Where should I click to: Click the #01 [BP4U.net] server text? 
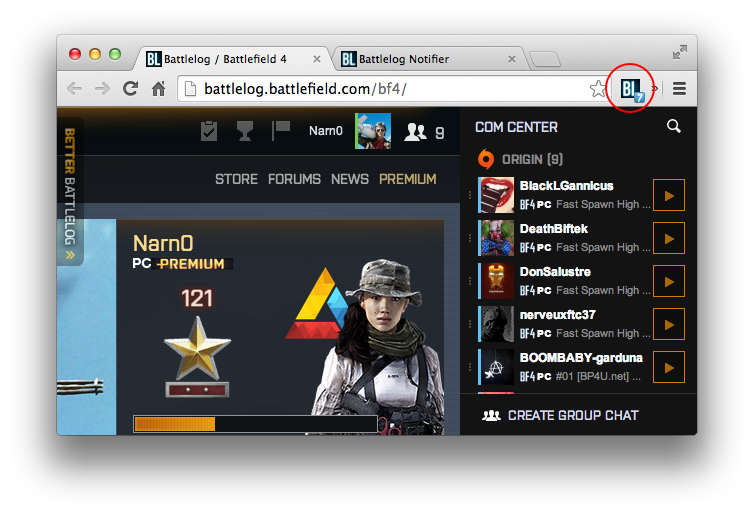click(x=598, y=376)
